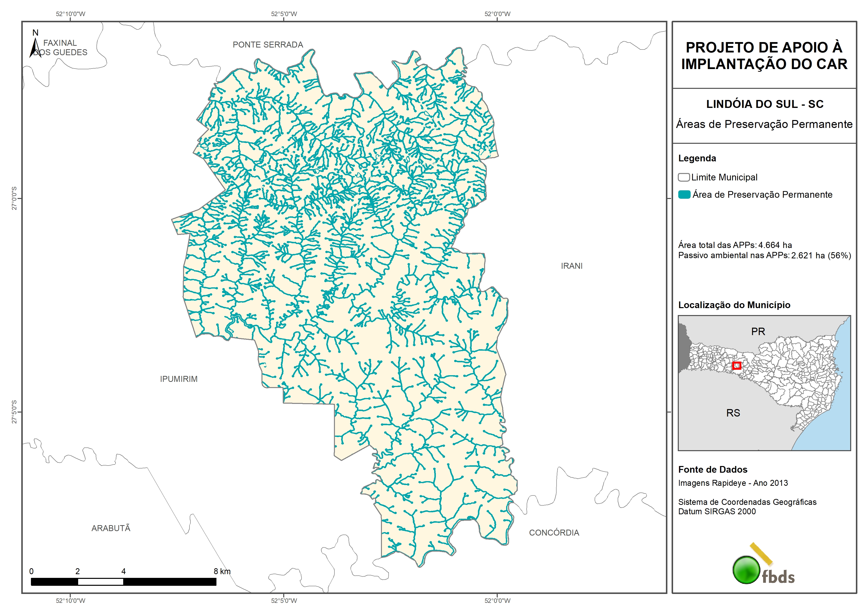Click the scale bar's white segment
868x614 pixels.
(101, 582)
